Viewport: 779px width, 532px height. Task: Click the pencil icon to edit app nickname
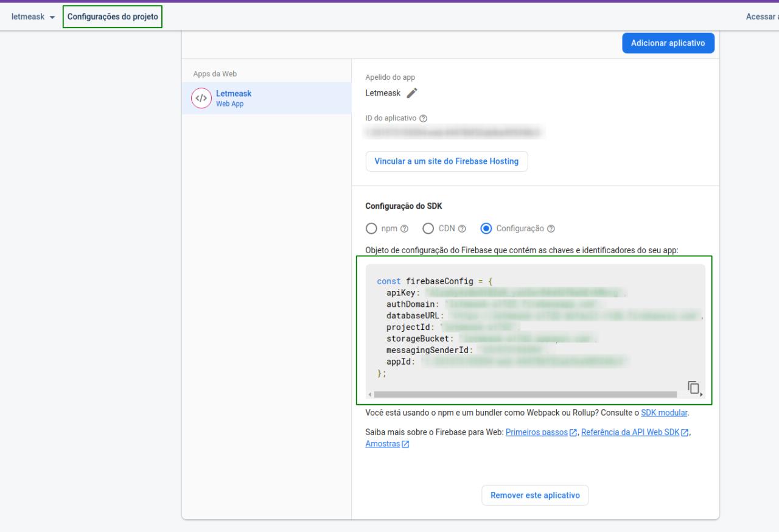point(412,93)
